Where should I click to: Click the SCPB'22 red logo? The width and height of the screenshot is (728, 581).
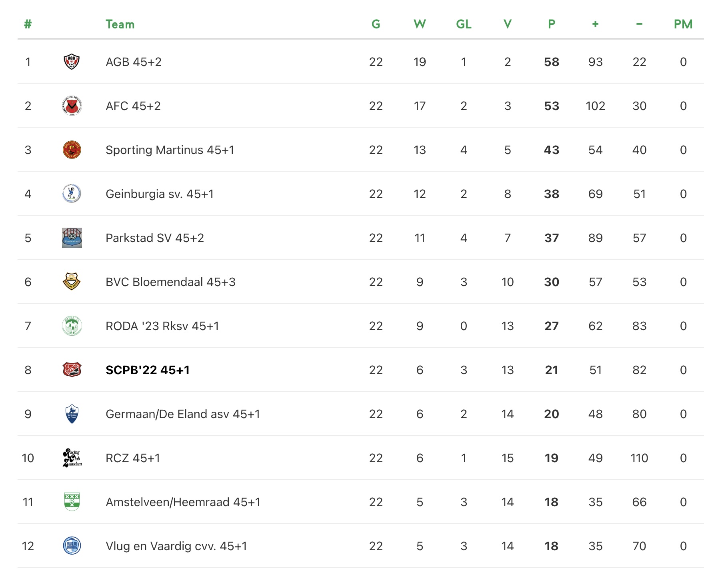(x=72, y=370)
